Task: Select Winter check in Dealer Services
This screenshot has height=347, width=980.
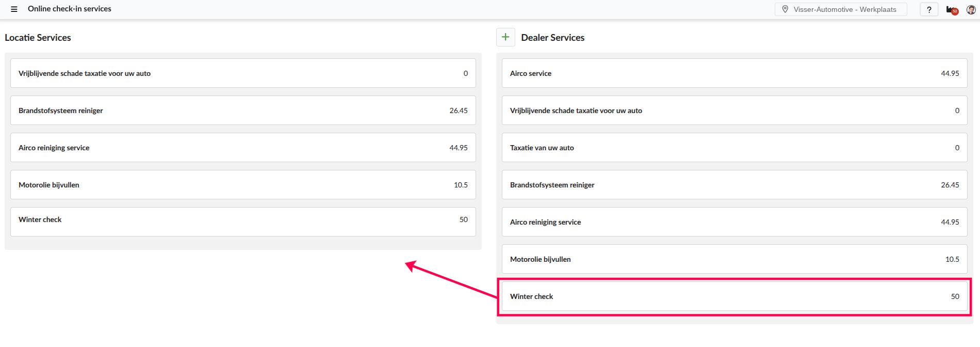Action: pos(734,296)
